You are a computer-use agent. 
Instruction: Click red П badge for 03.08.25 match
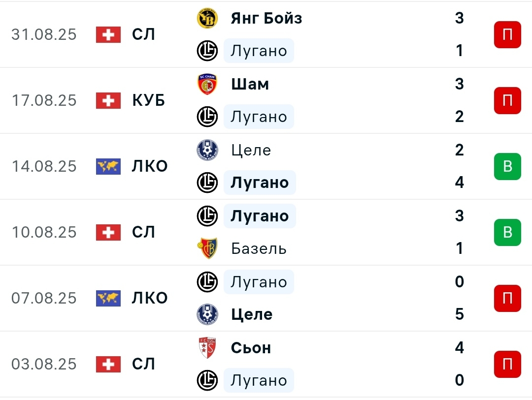(507, 364)
